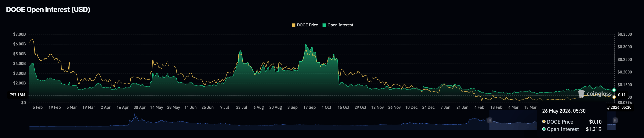Screen dimensions: 644x138
Task: Toggle the Open Interest legend series
Action: [338, 25]
